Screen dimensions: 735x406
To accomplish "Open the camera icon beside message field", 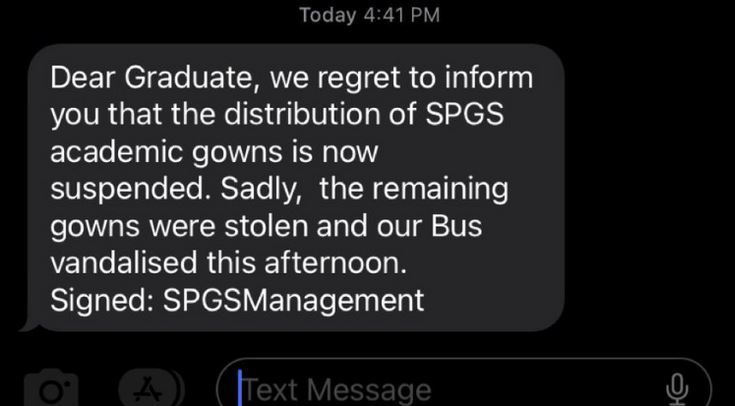I will [x=50, y=388].
